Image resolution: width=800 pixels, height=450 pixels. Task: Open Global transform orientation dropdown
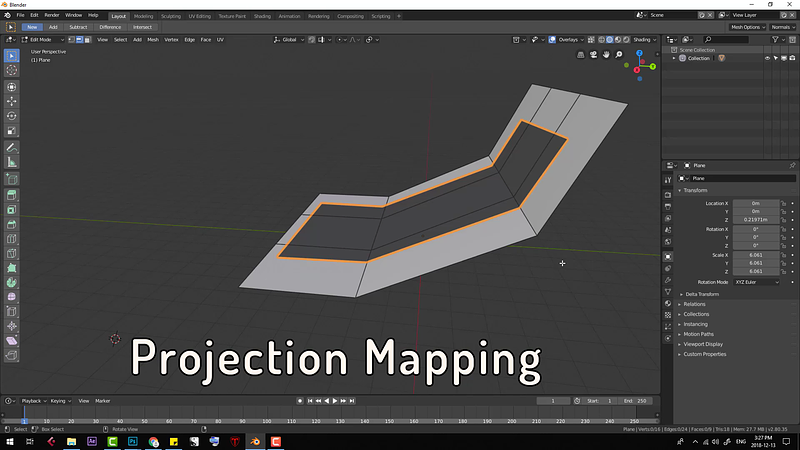(289, 40)
